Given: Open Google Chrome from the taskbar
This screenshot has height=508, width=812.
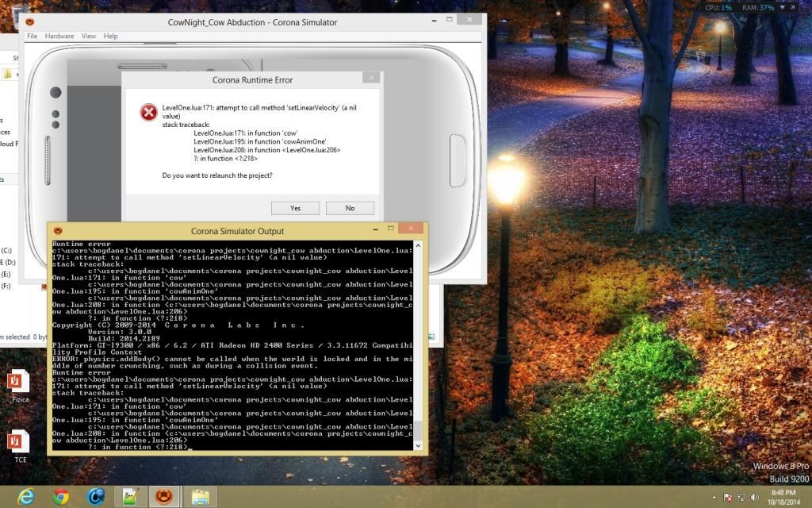Looking at the screenshot, I should (60, 497).
